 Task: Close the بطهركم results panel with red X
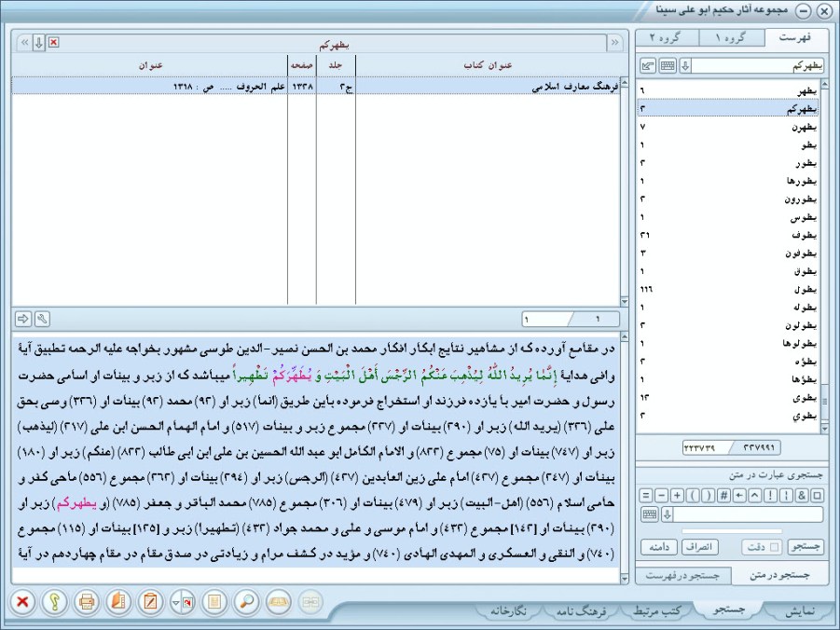point(53,43)
